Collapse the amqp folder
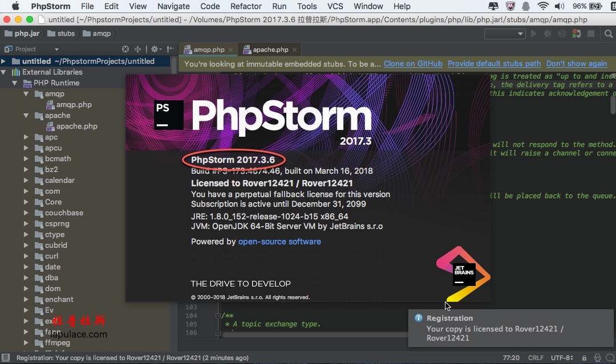 pyautogui.click(x=26, y=94)
